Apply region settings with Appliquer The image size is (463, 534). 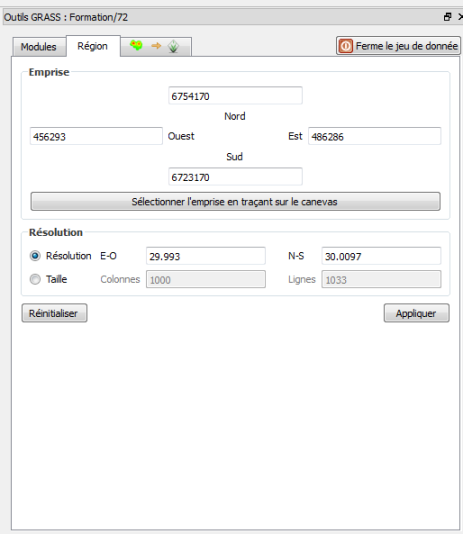pyautogui.click(x=416, y=313)
